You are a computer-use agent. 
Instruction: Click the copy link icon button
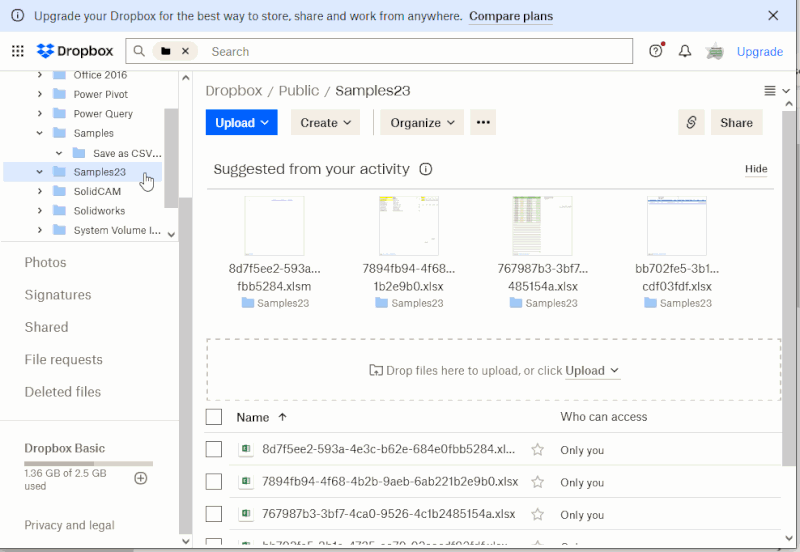(x=690, y=122)
